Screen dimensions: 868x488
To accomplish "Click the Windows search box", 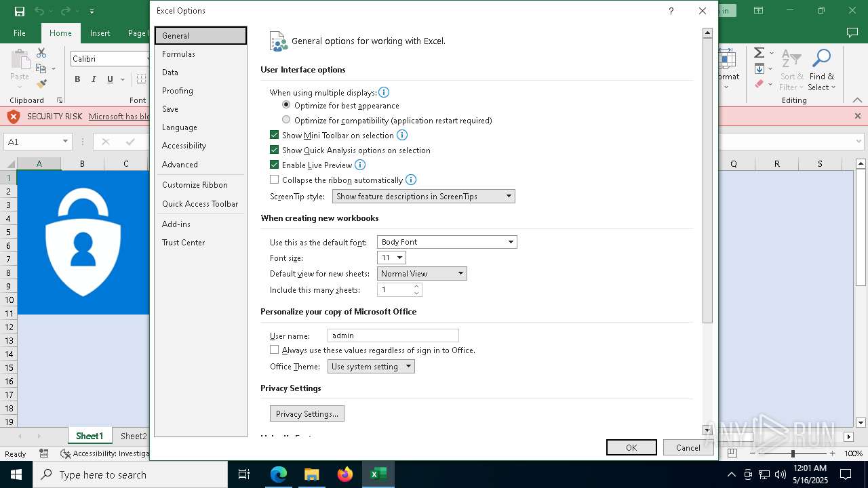I will pyautogui.click(x=130, y=474).
